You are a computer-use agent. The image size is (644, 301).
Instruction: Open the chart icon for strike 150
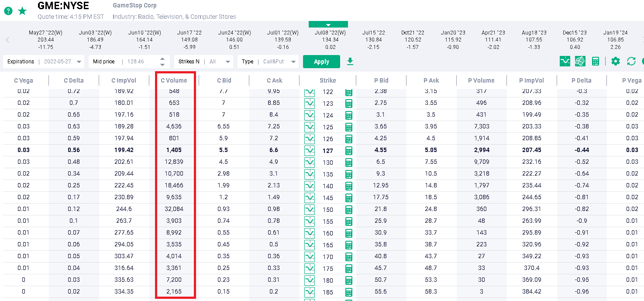point(310,210)
